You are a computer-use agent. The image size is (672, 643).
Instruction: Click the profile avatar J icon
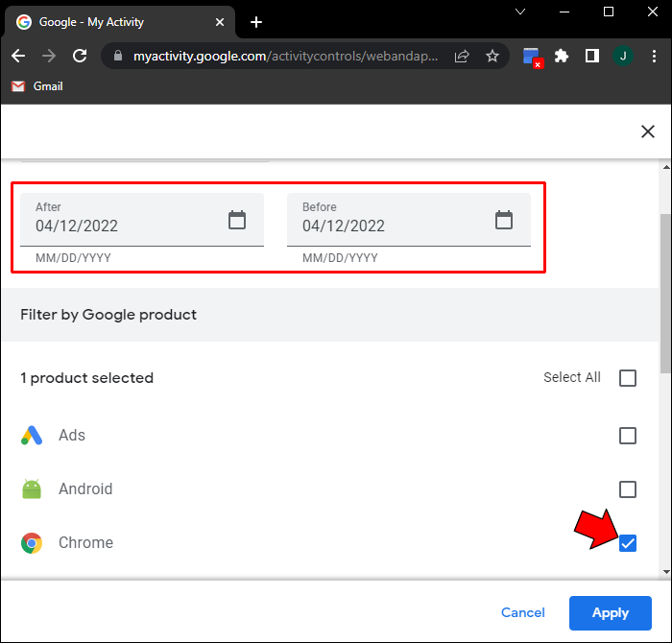(x=623, y=57)
